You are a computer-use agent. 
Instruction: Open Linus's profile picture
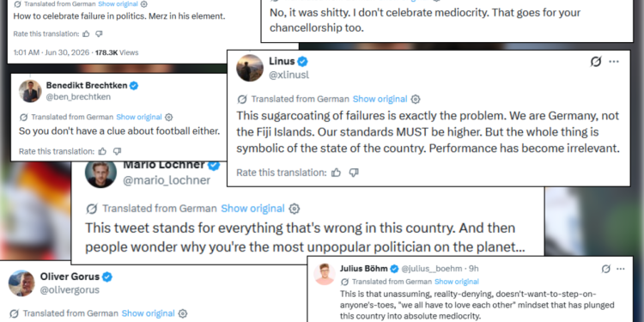[250, 68]
